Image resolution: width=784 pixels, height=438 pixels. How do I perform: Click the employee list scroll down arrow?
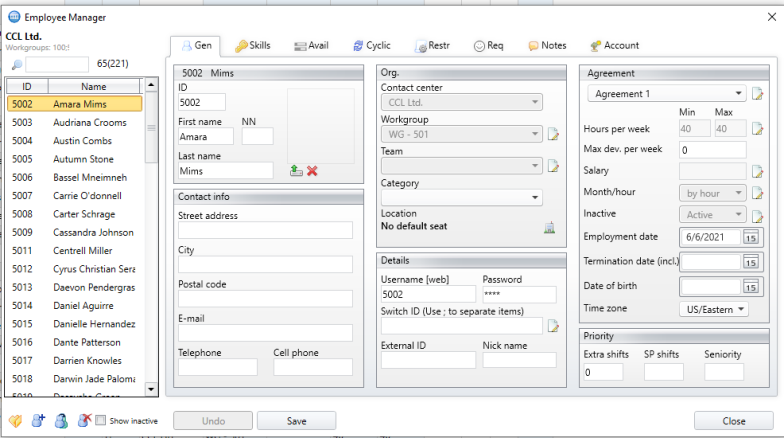point(151,388)
